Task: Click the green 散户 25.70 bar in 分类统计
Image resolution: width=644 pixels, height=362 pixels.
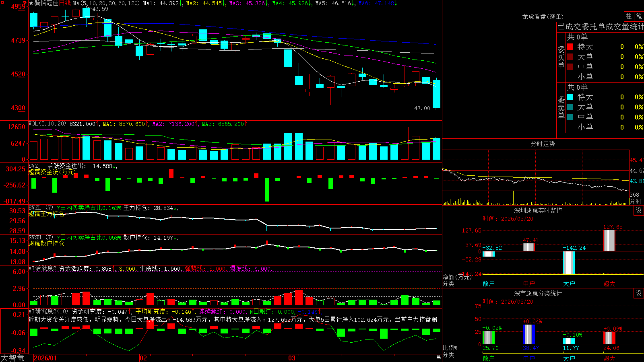Action: [489, 337]
